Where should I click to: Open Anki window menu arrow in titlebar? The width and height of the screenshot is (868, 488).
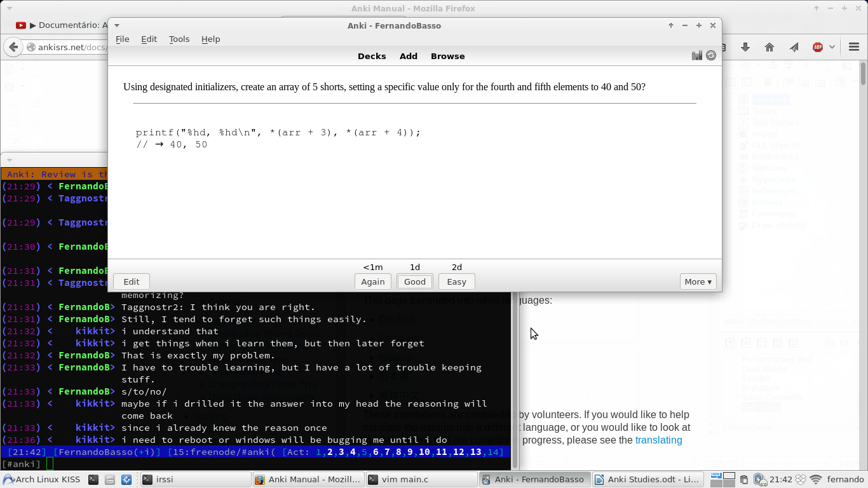pyautogui.click(x=116, y=25)
